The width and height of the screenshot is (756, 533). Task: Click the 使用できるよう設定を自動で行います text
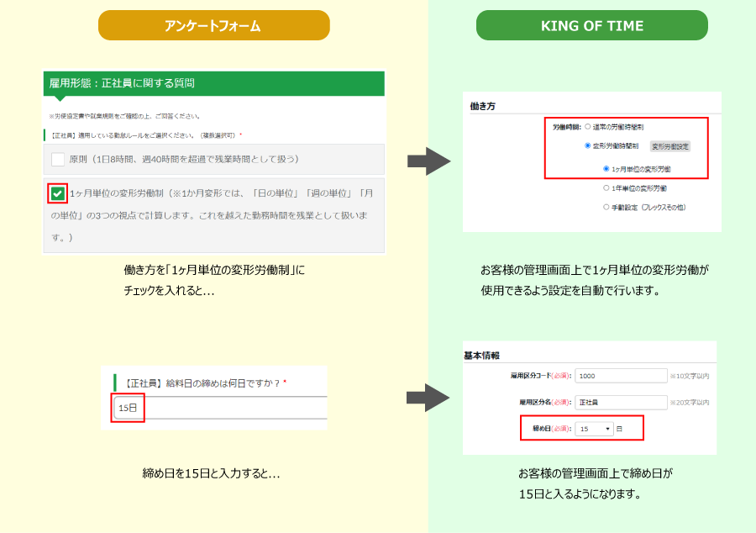(x=570, y=290)
